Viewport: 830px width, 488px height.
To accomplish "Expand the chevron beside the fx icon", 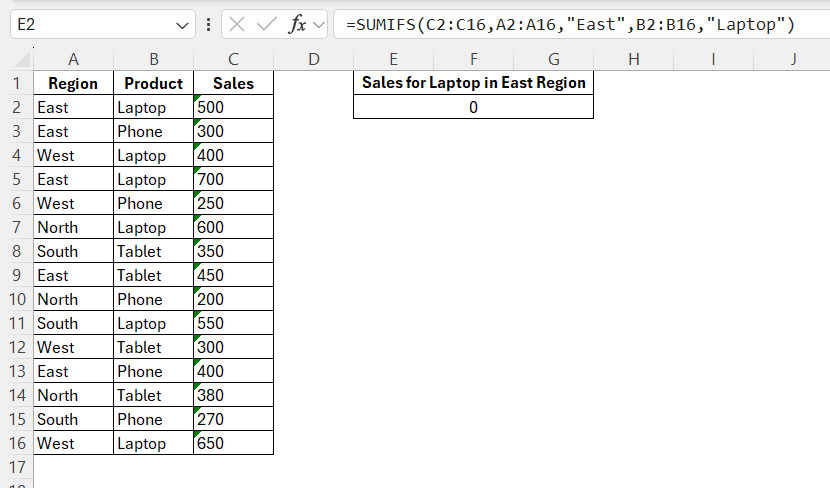I will point(319,25).
